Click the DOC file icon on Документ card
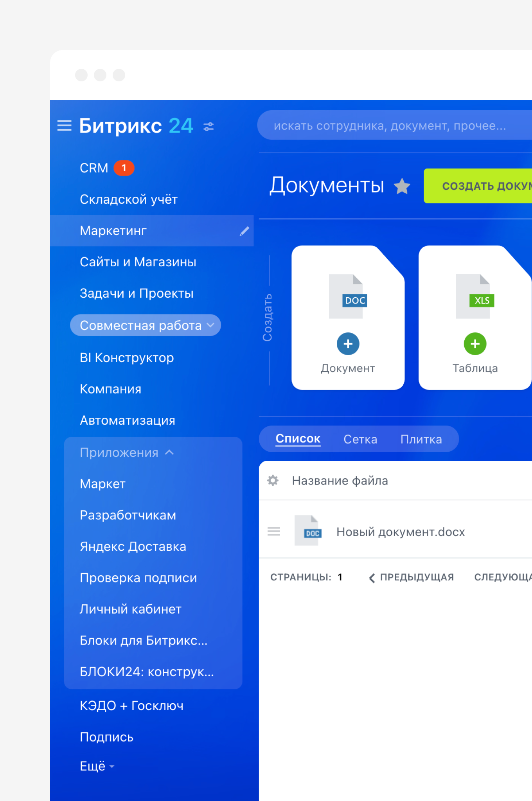532x801 pixels. coord(348,296)
